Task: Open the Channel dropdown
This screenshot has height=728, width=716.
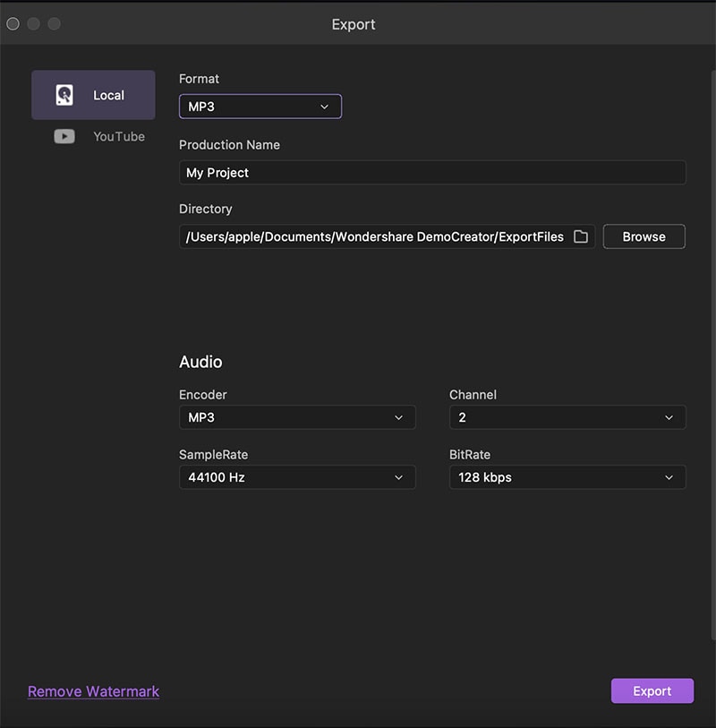Action: 567,417
